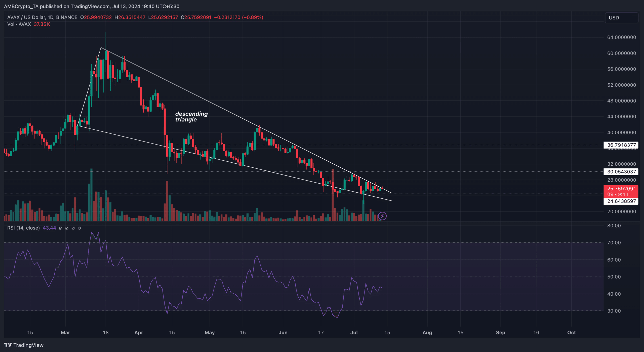644x352 pixels.
Task: Click the 60.0000000 price axis label
Action: (x=621, y=53)
